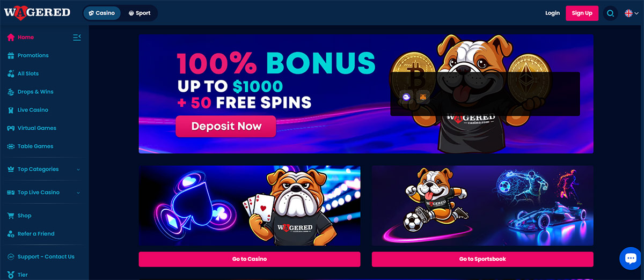Click the Sign Up button
Image resolution: width=644 pixels, height=280 pixels.
(582, 13)
